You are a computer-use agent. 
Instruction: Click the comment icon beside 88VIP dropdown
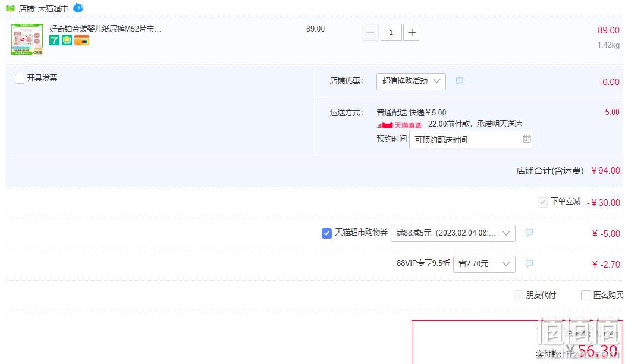point(529,263)
